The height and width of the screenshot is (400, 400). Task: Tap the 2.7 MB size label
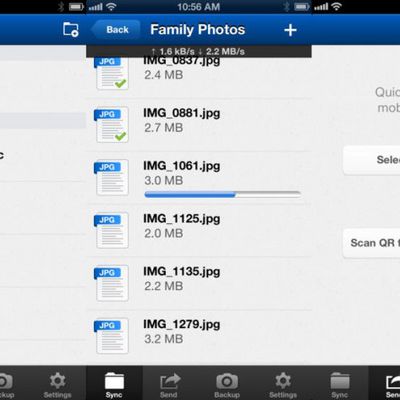tap(164, 128)
